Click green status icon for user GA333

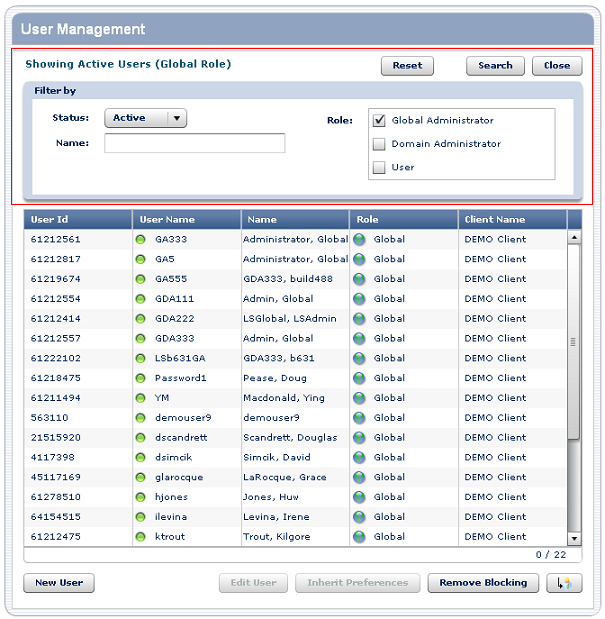coord(140,240)
